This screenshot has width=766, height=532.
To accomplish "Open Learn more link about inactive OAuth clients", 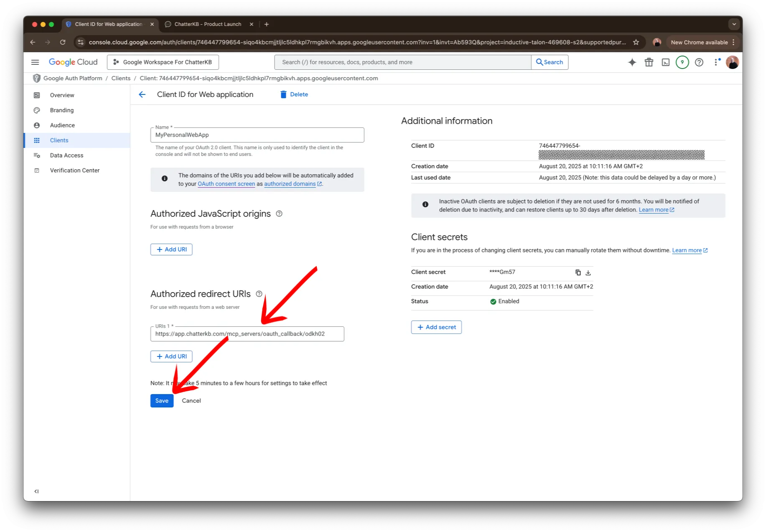I will [x=656, y=210].
